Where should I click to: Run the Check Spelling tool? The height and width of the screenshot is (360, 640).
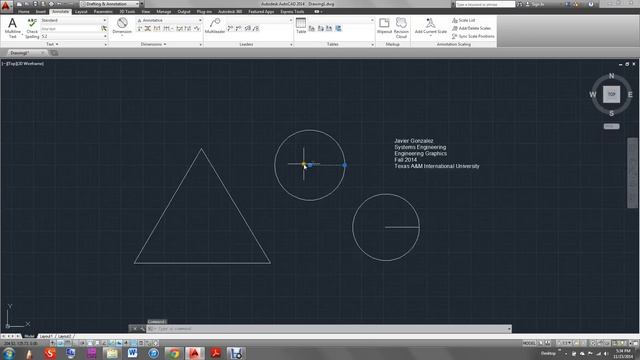pos(32,28)
